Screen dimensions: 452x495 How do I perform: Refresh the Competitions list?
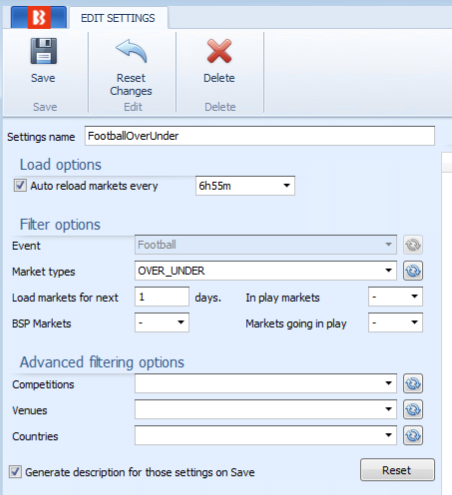point(413,384)
